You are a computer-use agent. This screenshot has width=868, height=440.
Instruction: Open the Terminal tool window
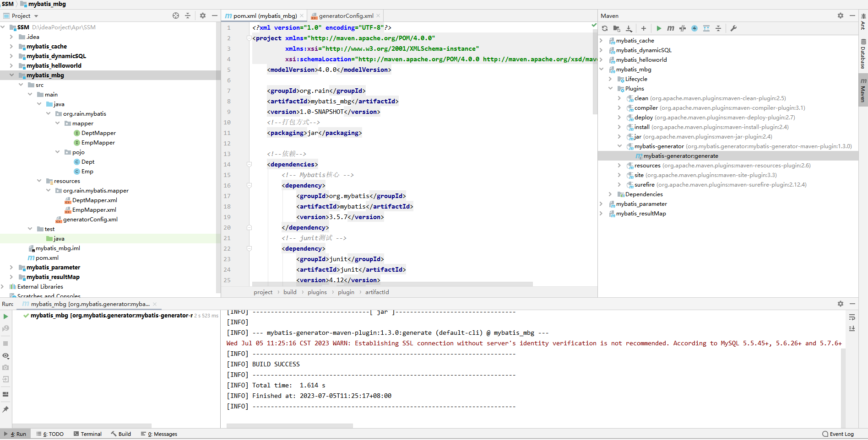87,434
